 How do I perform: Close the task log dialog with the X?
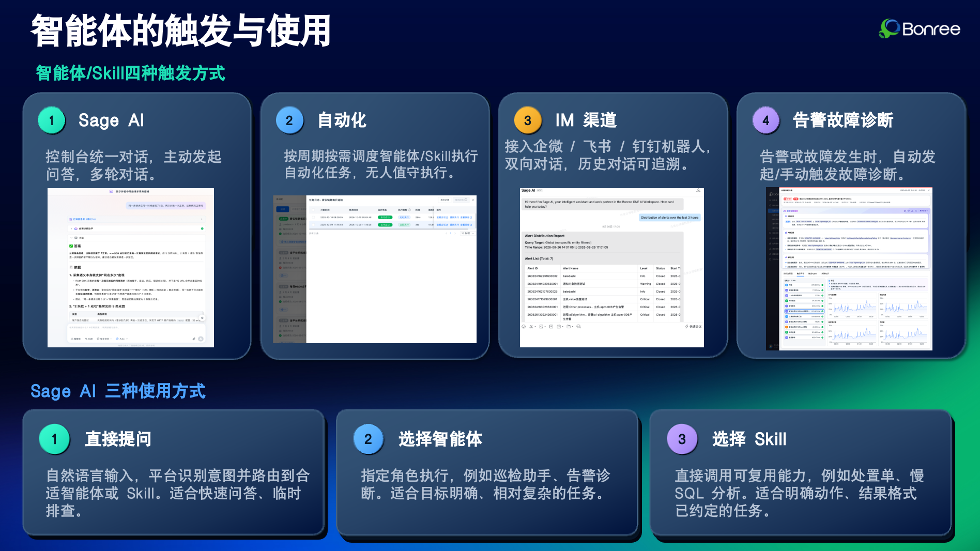click(473, 200)
